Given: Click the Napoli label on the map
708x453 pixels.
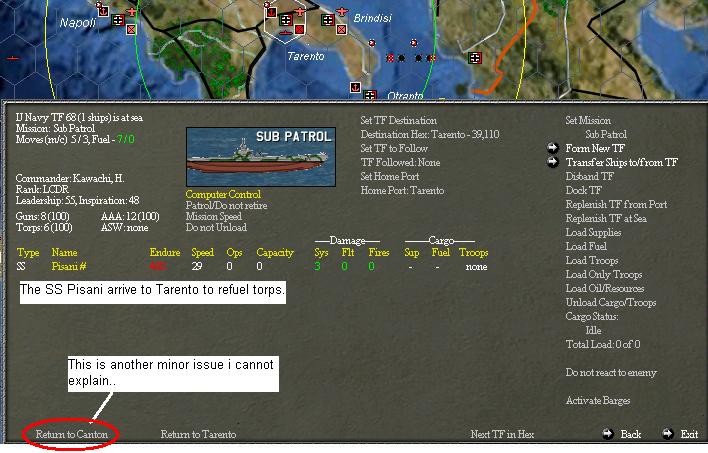Looking at the screenshot, I should [78, 23].
